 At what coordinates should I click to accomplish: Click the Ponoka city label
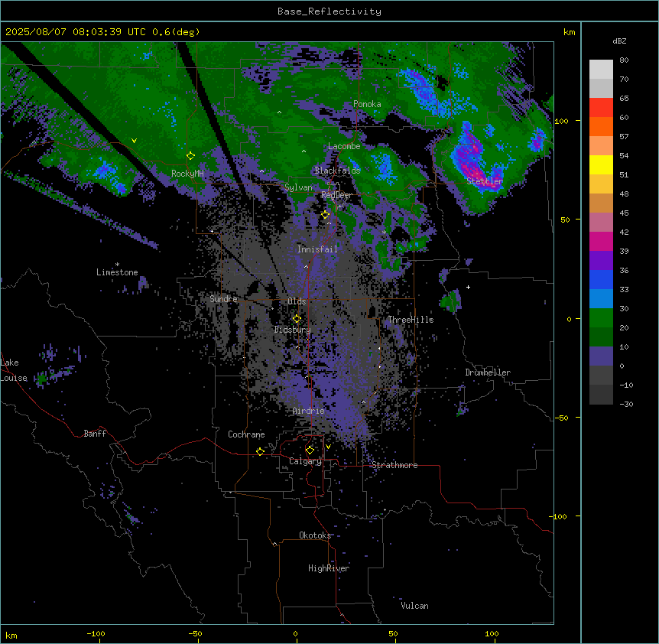pos(367,104)
